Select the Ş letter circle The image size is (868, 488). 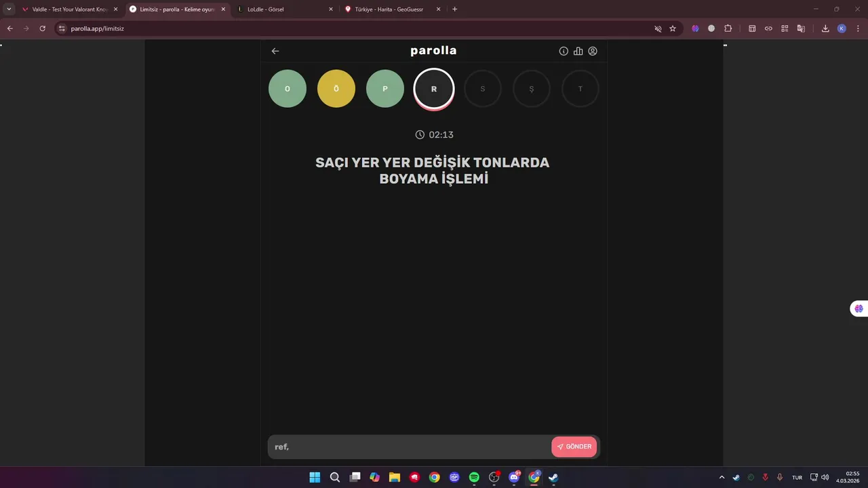point(532,89)
